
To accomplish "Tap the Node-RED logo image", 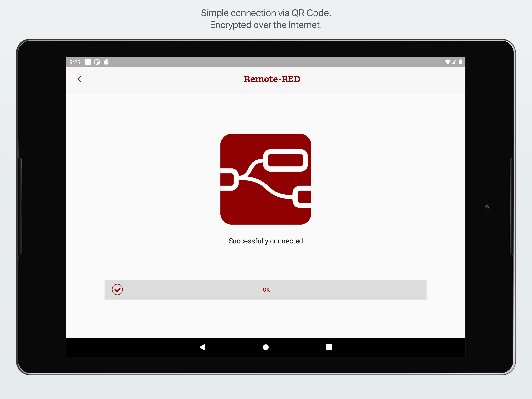I will (x=266, y=179).
